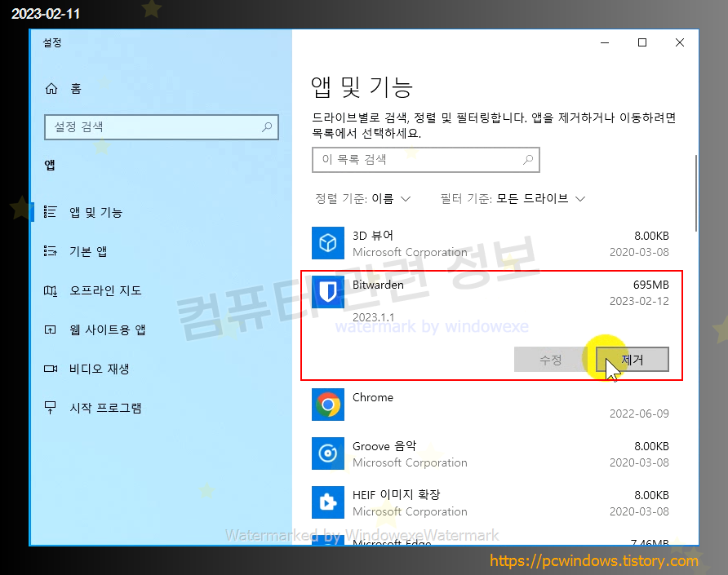The image size is (728, 575).
Task: Open 앱 및 기능 in the sidebar
Action: pyautogui.click(x=95, y=212)
